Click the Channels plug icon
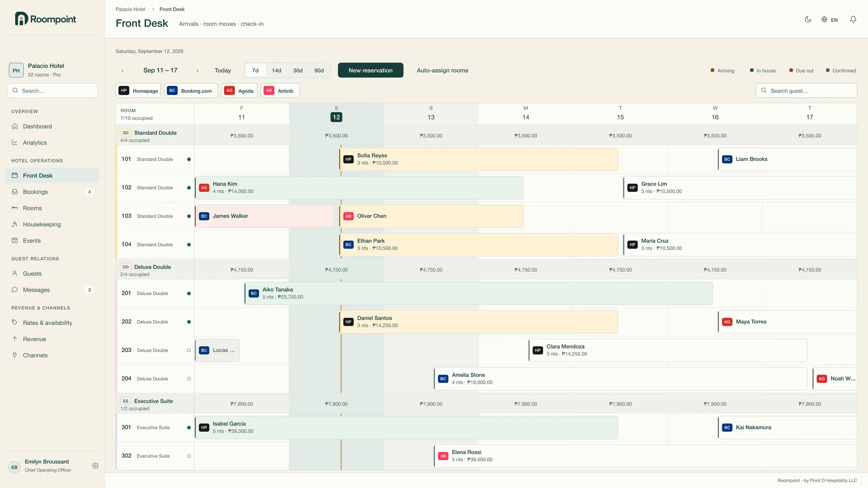The height and width of the screenshot is (488, 868). (x=14, y=356)
